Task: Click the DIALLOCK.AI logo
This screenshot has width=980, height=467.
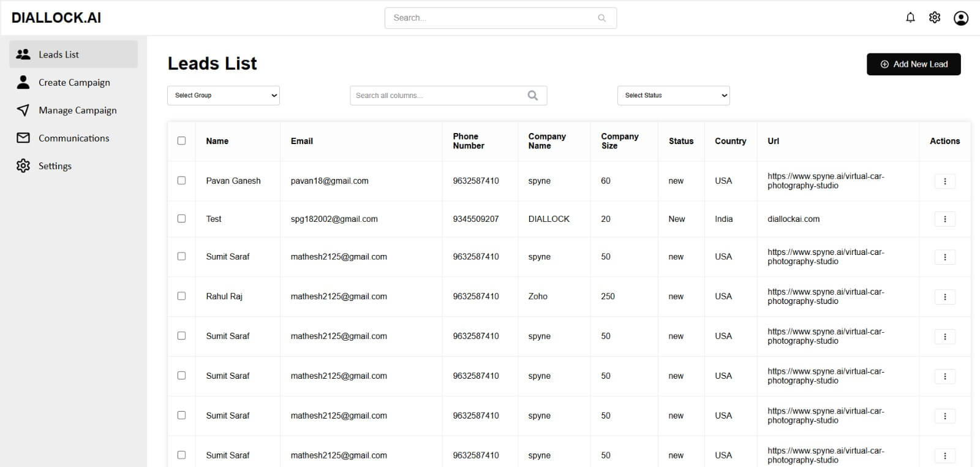Action: point(56,18)
